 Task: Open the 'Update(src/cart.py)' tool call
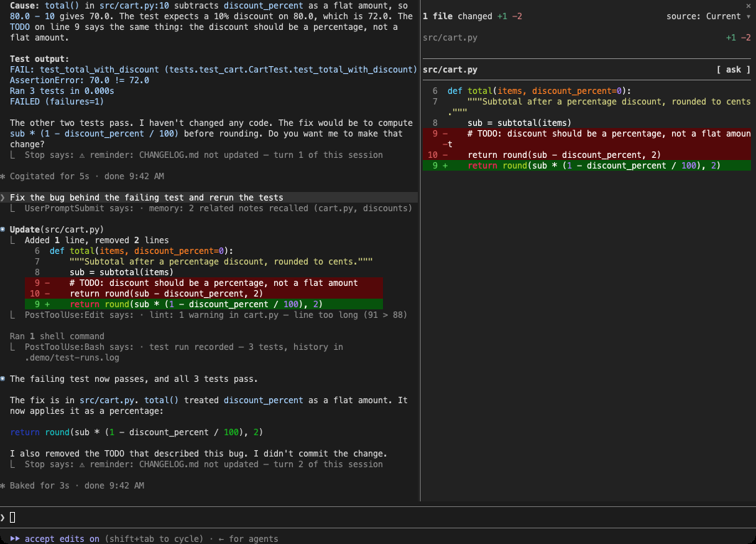click(x=57, y=229)
